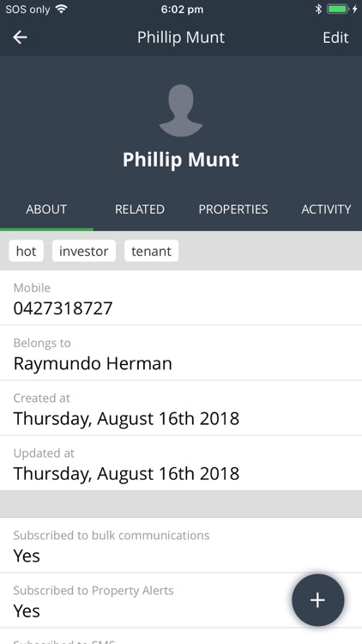Image resolution: width=362 pixels, height=644 pixels.
Task: Tap the Updated at date row
Action: pyautogui.click(x=181, y=463)
